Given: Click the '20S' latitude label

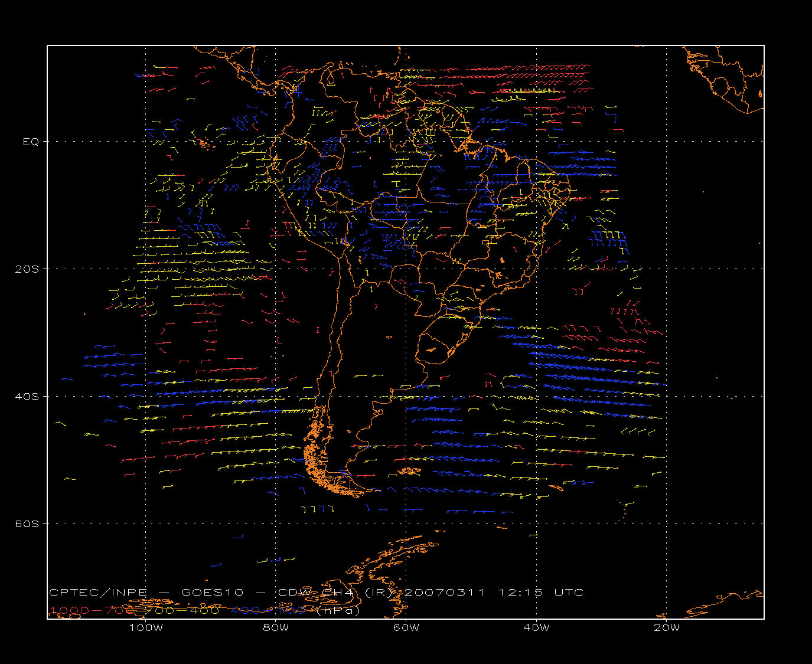Looking at the screenshot, I should click(27, 269).
